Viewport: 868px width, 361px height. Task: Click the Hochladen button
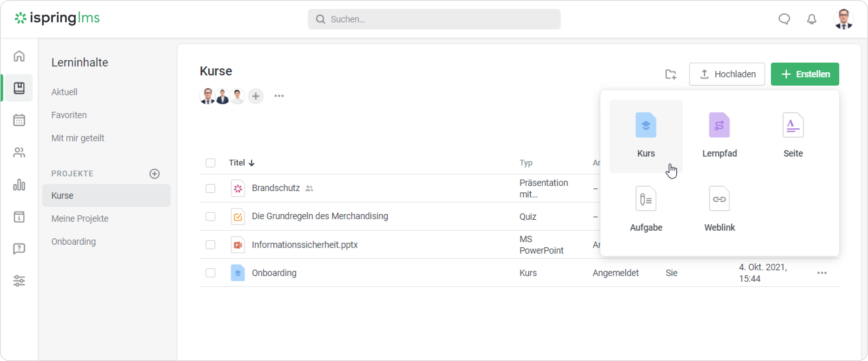click(727, 74)
